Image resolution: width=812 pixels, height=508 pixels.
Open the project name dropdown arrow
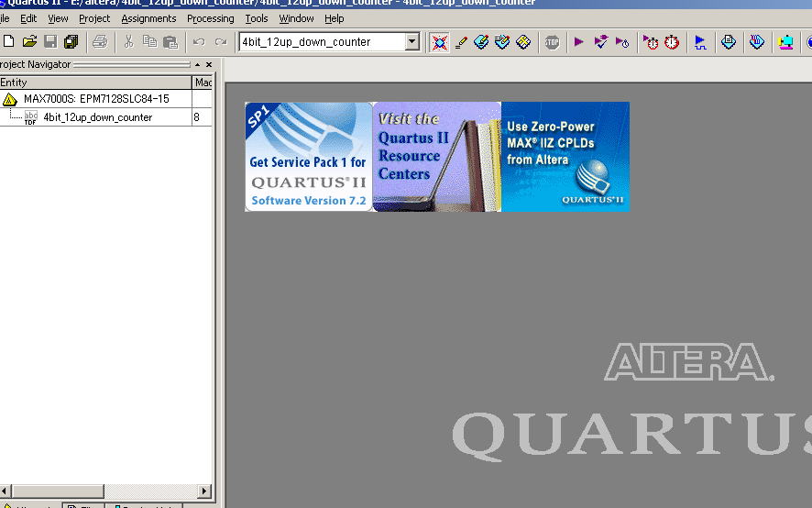412,41
